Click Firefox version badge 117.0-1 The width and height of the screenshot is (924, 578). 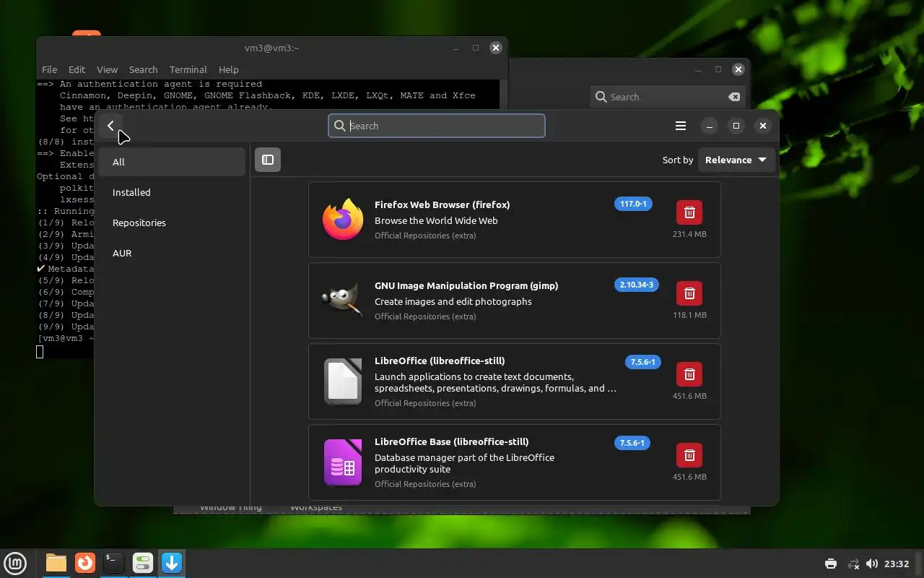pyautogui.click(x=633, y=204)
